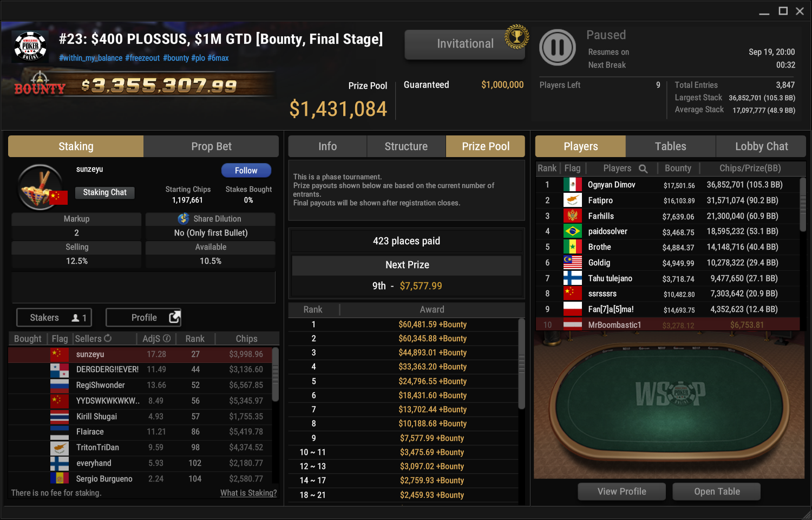This screenshot has height=520, width=812.
Task: Select player Ognyan Dimov row
Action: pyautogui.click(x=667, y=185)
